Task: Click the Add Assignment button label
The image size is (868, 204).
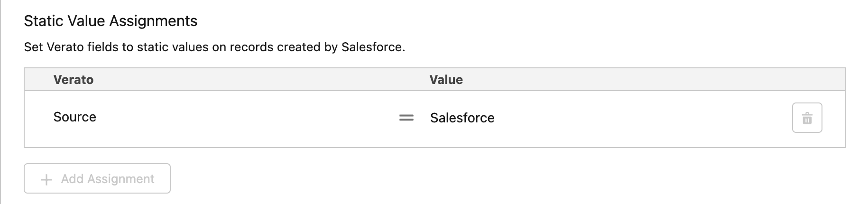Action: tap(108, 179)
